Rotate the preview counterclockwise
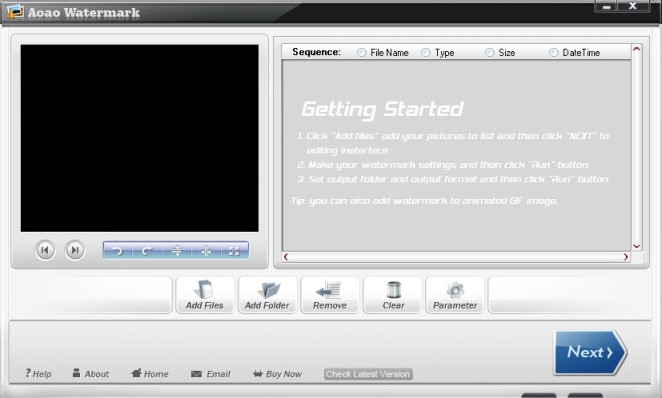The width and height of the screenshot is (662, 398). click(118, 251)
